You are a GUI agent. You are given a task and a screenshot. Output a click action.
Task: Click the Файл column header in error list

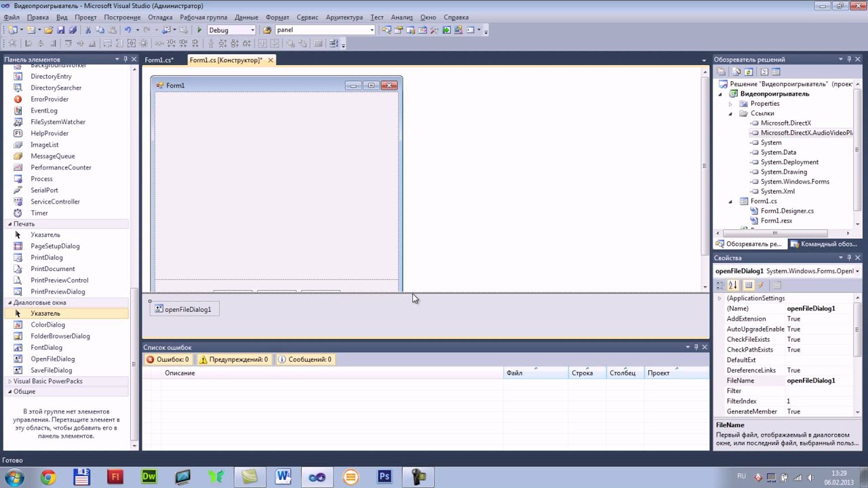pos(536,373)
